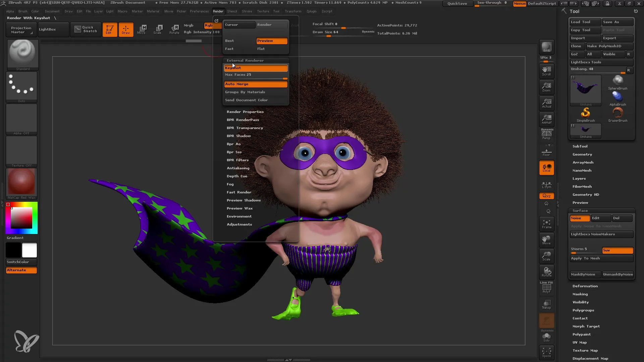This screenshot has width=644, height=362.
Task: Click the FiberMesh panel icon
Action: [x=582, y=186]
